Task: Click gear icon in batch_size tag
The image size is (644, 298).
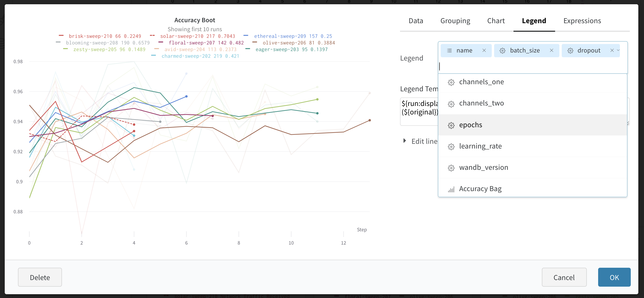Action: (x=502, y=51)
